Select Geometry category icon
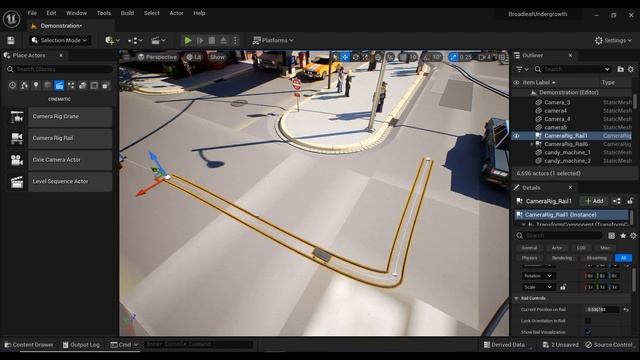 (x=82, y=85)
